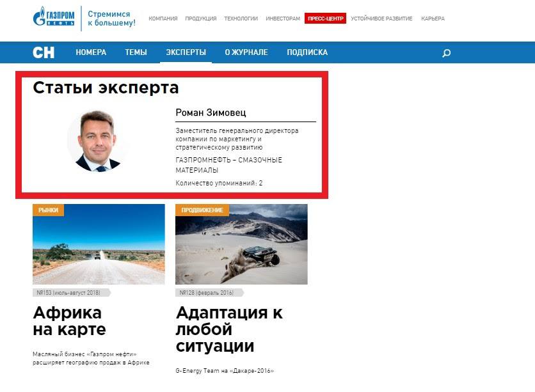Open Устойчивое развитие page
535x392 pixels.
(x=381, y=19)
